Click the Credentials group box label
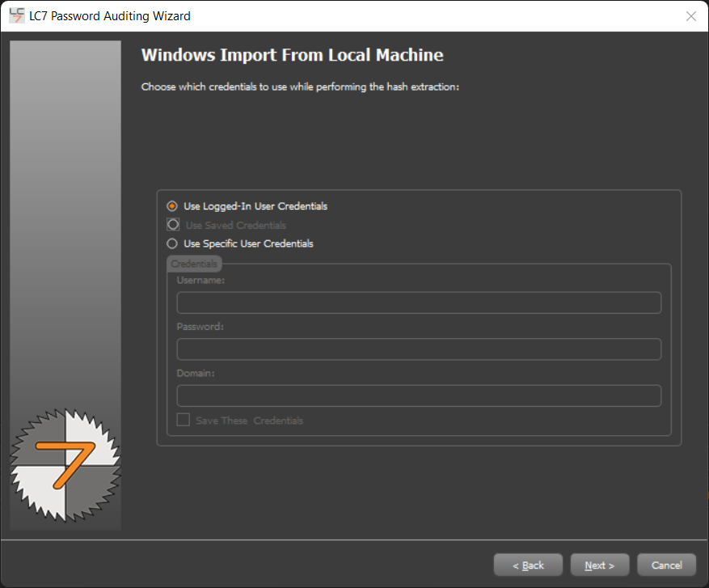 pos(194,264)
